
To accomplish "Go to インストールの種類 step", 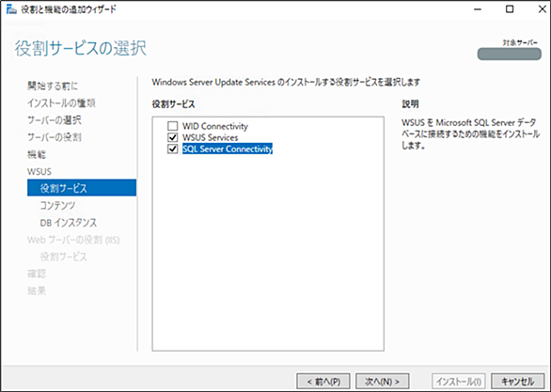I will click(x=61, y=102).
